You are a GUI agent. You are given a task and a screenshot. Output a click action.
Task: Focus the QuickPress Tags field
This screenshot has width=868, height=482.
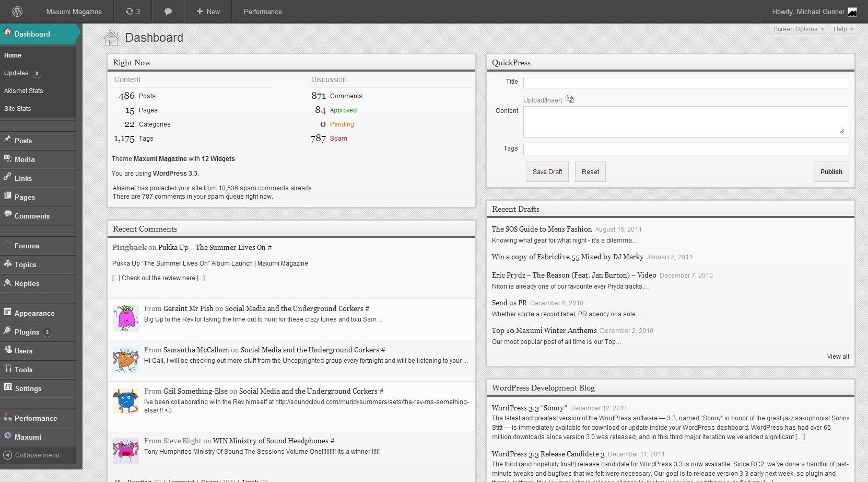pos(686,150)
